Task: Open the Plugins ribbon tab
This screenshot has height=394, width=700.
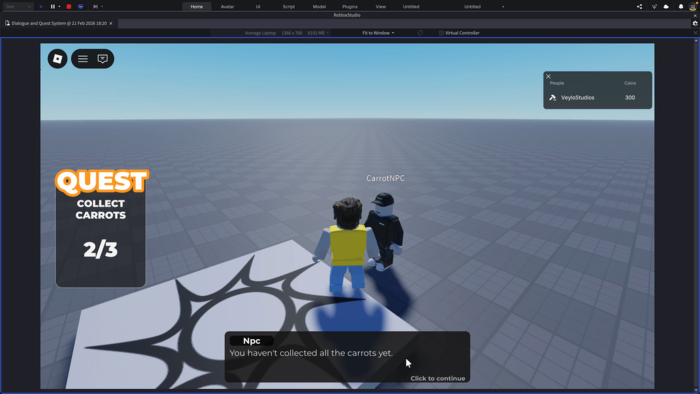Action: (350, 7)
